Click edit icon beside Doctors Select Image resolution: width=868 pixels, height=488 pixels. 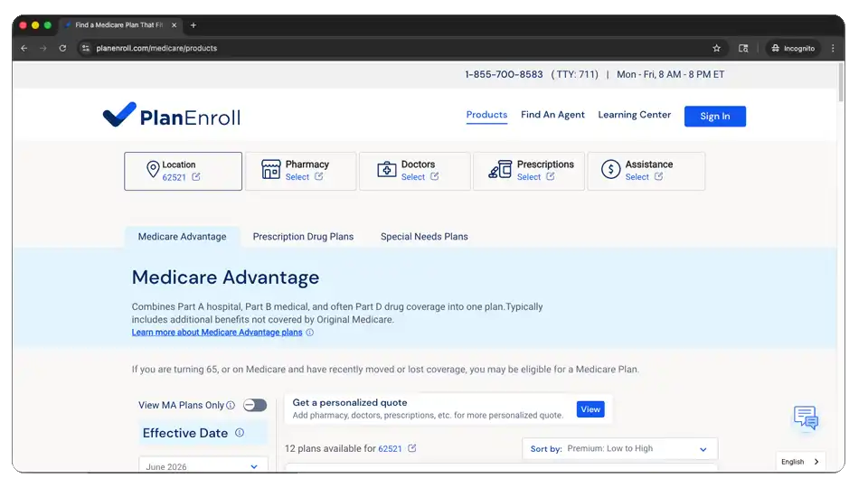click(435, 176)
